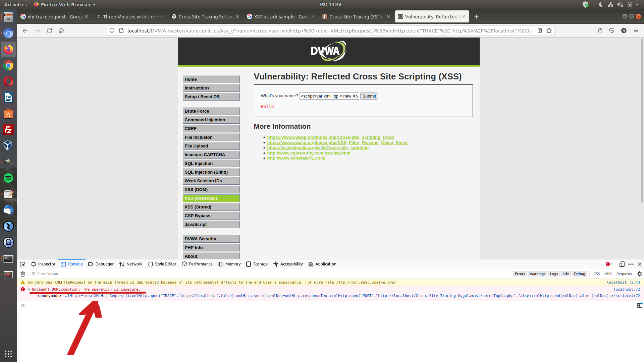Open the Storage devtools tab
The width and height of the screenshot is (644, 362).
[257, 264]
